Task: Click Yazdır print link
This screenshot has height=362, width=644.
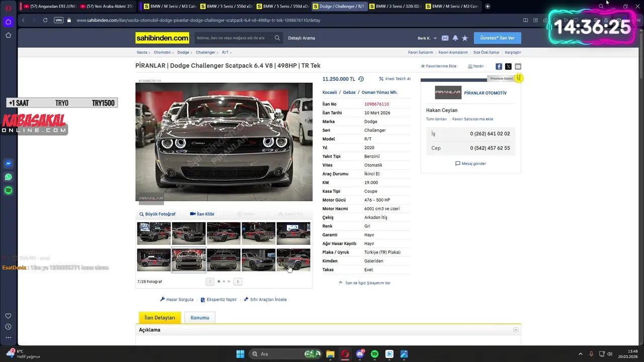Action: click(475, 66)
